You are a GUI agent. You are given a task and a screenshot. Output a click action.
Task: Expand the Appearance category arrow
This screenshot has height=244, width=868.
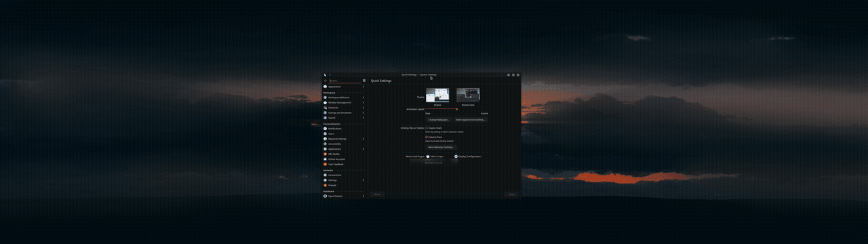click(363, 87)
